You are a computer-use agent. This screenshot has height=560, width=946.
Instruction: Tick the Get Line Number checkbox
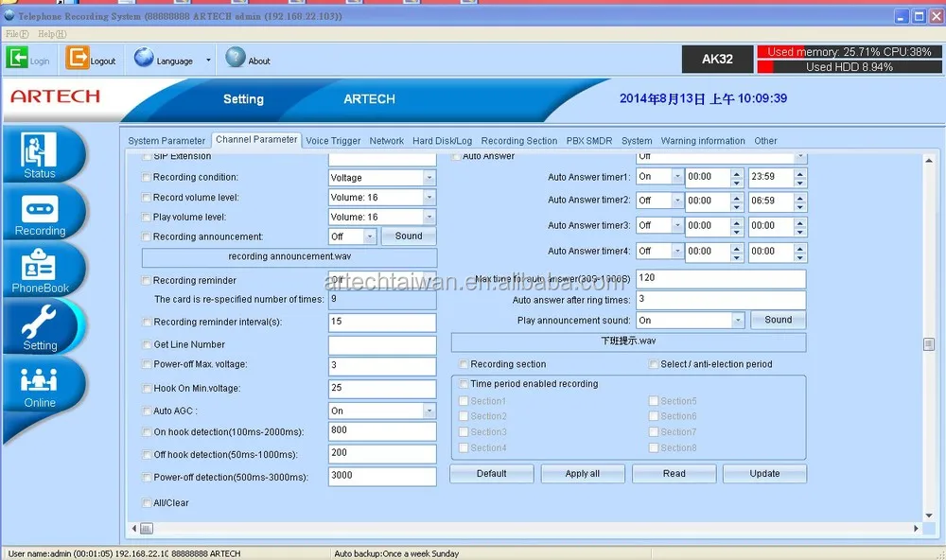click(x=146, y=344)
